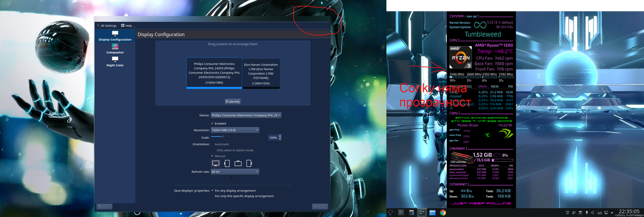Open the Dolphin file manager icon
644x217 pixels.
pyautogui.click(x=433, y=212)
